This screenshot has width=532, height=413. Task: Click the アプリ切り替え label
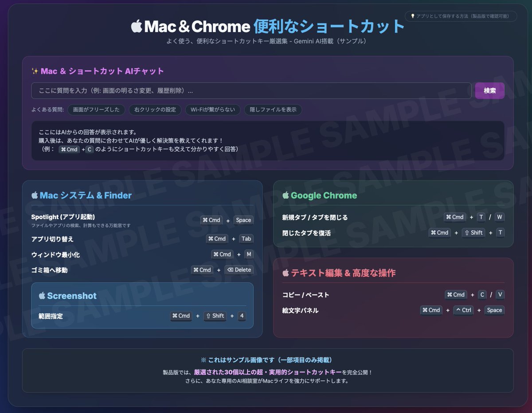tap(52, 239)
